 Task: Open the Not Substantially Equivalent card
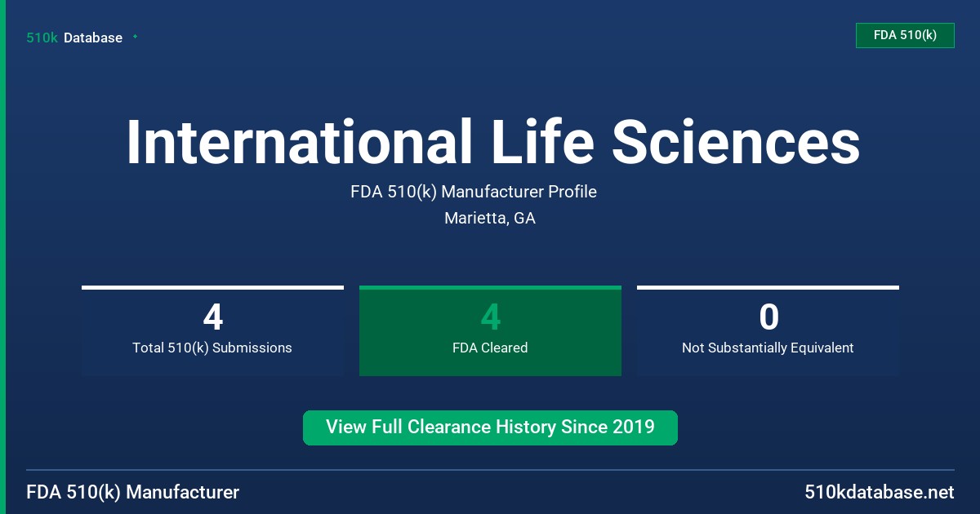click(768, 330)
